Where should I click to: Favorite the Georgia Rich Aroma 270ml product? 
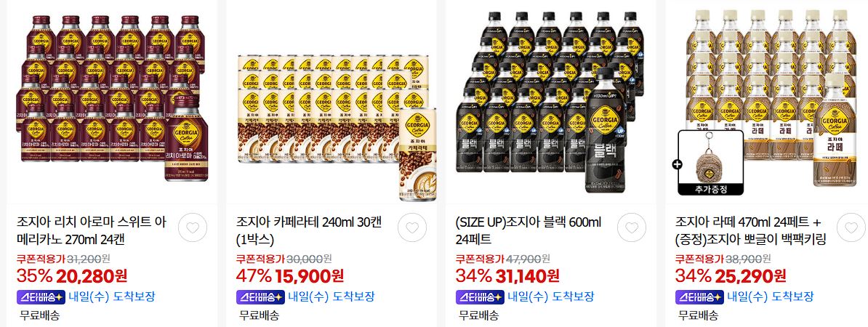[193, 227]
